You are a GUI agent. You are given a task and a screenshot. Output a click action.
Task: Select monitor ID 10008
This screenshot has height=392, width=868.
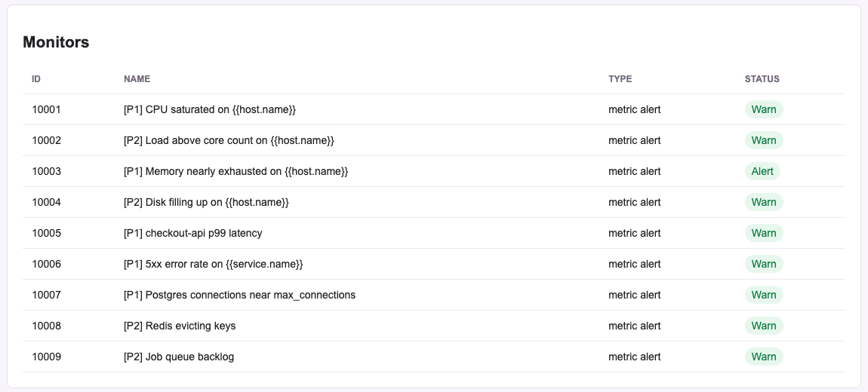coord(47,326)
